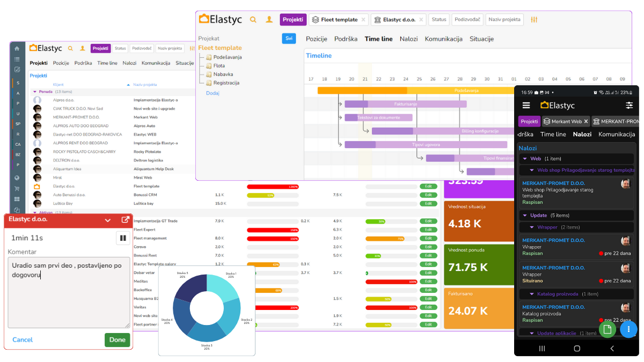Image resolution: width=644 pixels, height=362 pixels.
Task: Open the user icon in the projects window header
Action: pyautogui.click(x=83, y=48)
